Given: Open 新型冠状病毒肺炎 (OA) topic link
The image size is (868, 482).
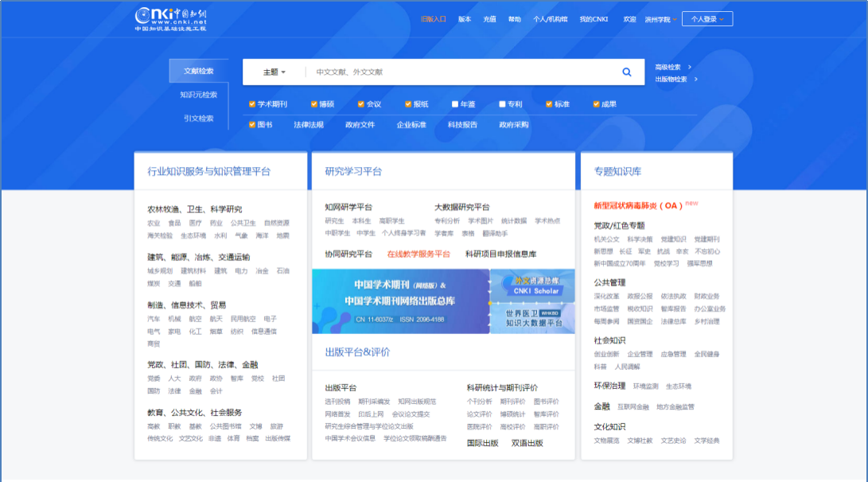Looking at the screenshot, I should click(638, 205).
